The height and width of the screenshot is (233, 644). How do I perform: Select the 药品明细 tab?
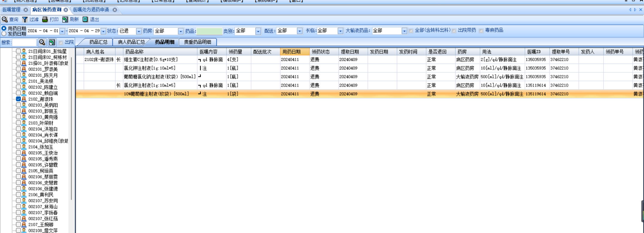pos(165,42)
